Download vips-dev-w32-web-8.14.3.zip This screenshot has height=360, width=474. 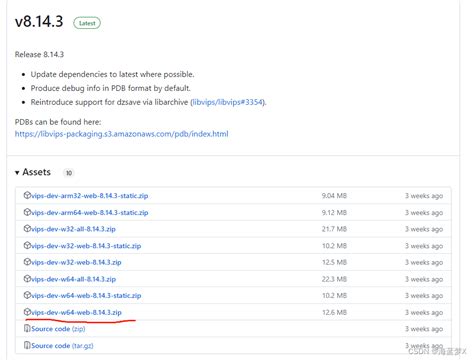click(x=76, y=262)
